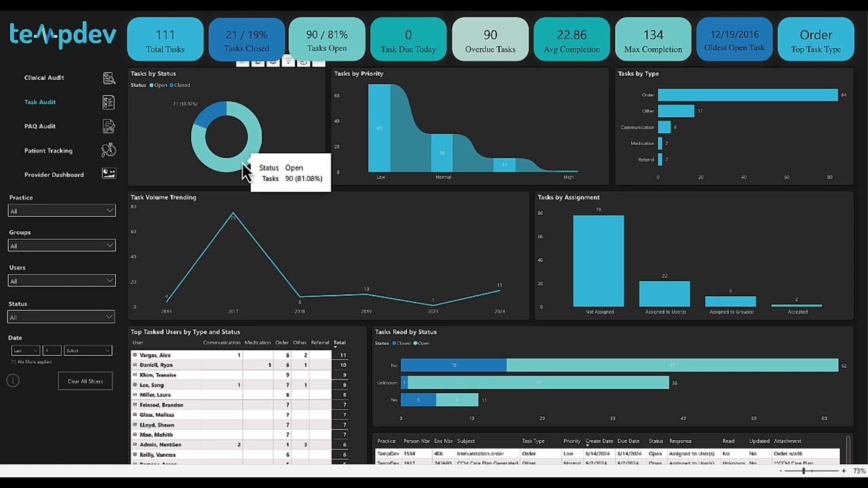Navigate to Task Audit label

40,102
